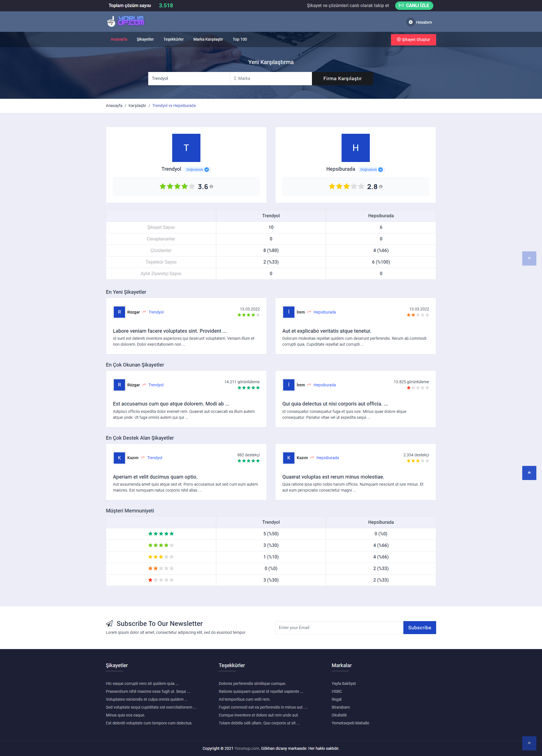Click the one-star row in Müşteri Memnuniyeti
542x756 pixels.
(271, 580)
